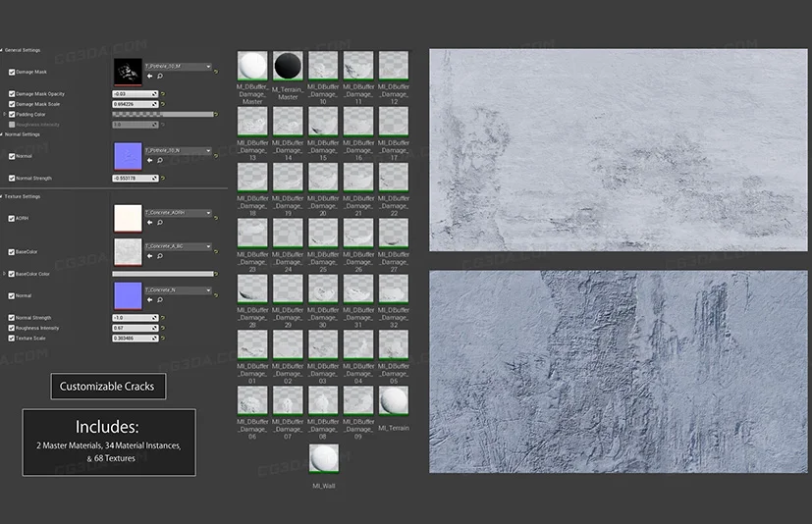The width and height of the screenshot is (812, 524).
Task: Collapse the General Settings section
Action: pyautogui.click(x=2, y=50)
